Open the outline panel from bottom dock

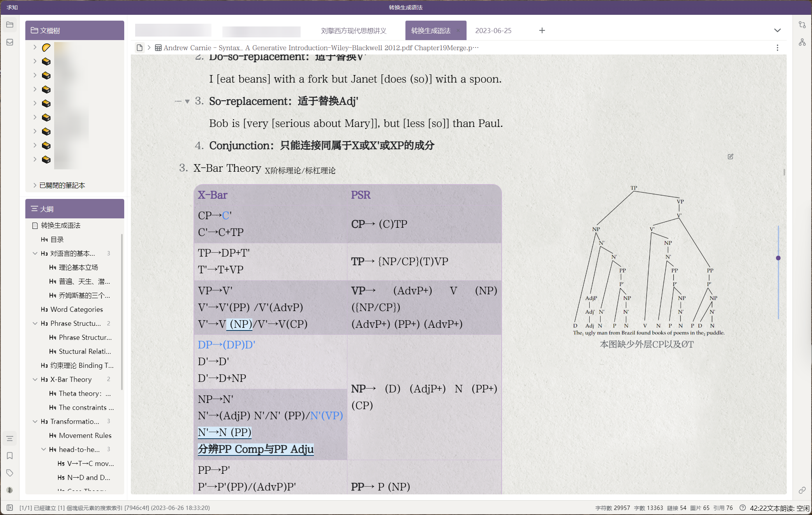(10, 438)
